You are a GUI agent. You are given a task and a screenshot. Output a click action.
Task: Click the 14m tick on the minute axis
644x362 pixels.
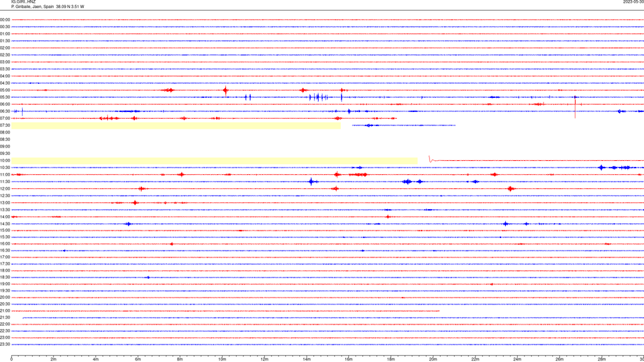[x=307, y=359]
